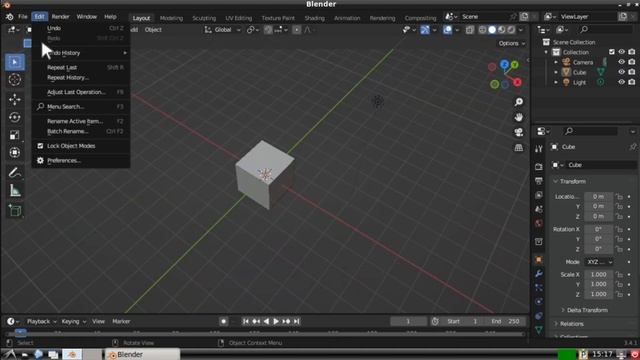Click the Blender taskbar button
Viewport: 640px width, 360px height.
pyautogui.click(x=142, y=355)
